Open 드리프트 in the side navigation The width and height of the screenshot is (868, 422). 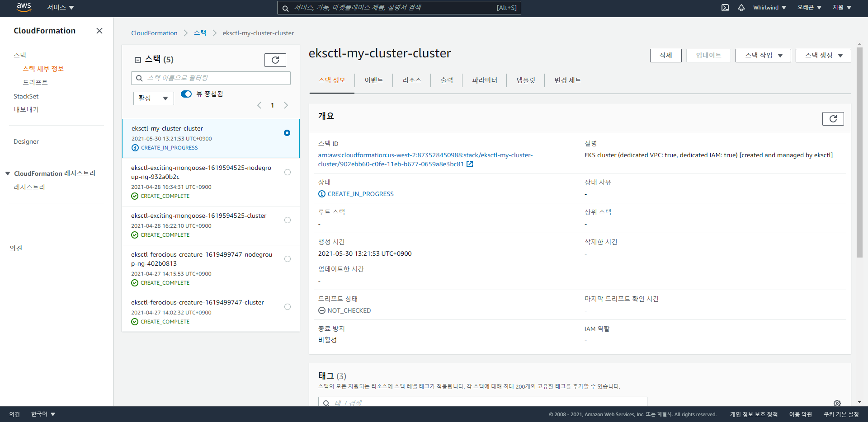click(x=35, y=82)
